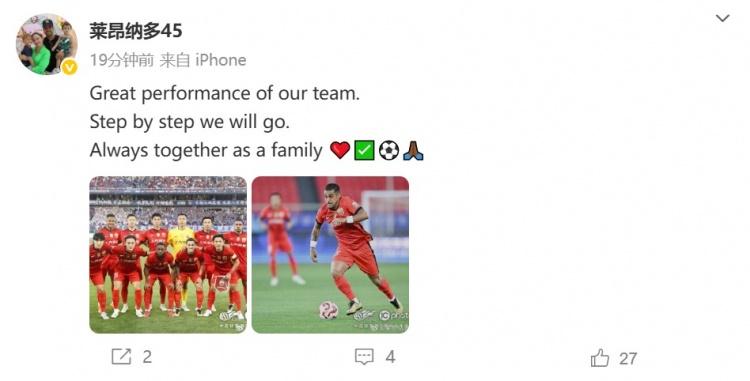Click the line 'Step by step we will go.'
Image resolution: width=750 pixels, height=381 pixels.
pos(189,122)
